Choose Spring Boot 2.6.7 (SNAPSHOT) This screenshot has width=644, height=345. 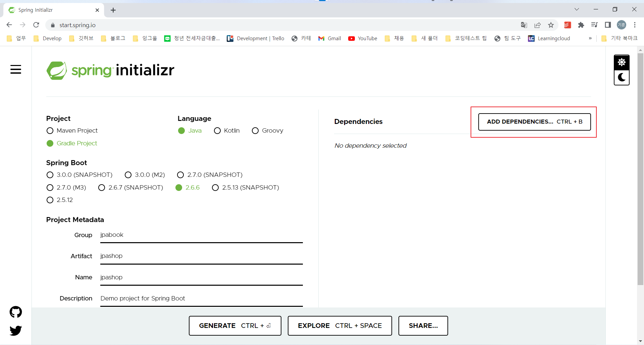pyautogui.click(x=102, y=188)
